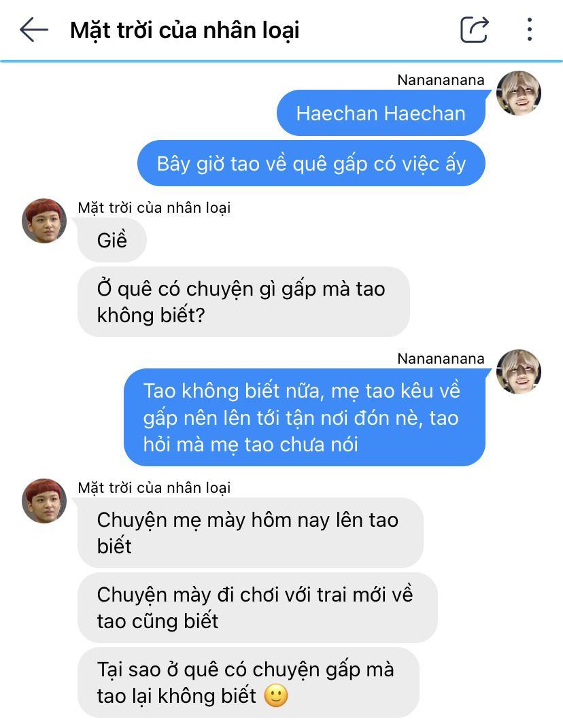
Task: Tap the back arrow icon
Action: [x=34, y=30]
